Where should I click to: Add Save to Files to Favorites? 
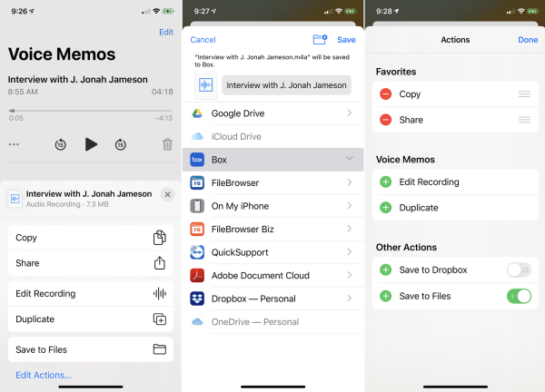click(385, 296)
